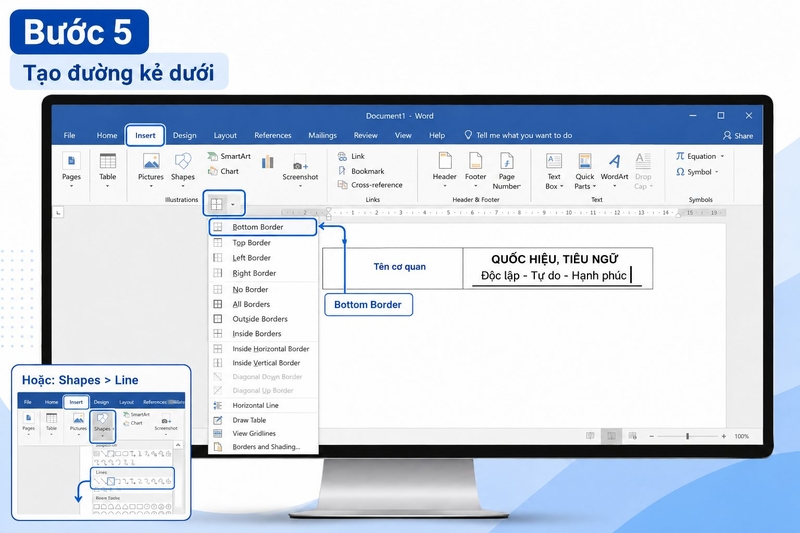Screen dimensions: 800x533
Task: Open Quick Parts menu
Action: point(585,171)
